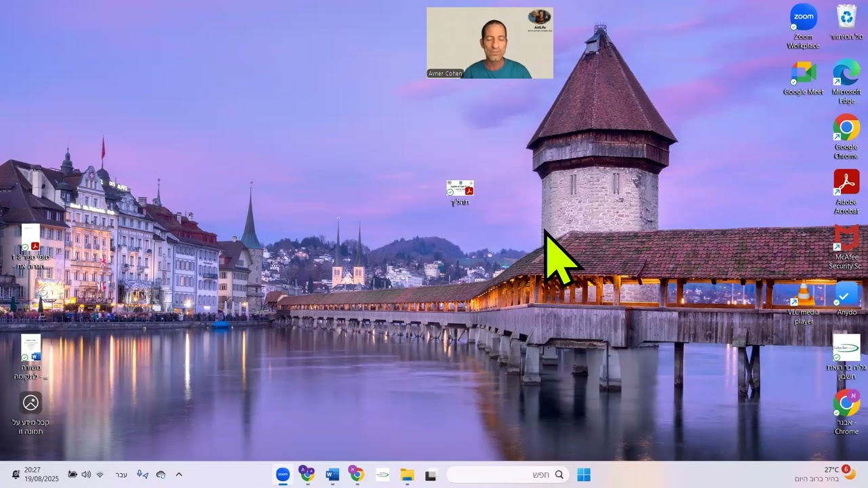The image size is (868, 488).
Task: Click the taskbar search box
Action: click(507, 474)
